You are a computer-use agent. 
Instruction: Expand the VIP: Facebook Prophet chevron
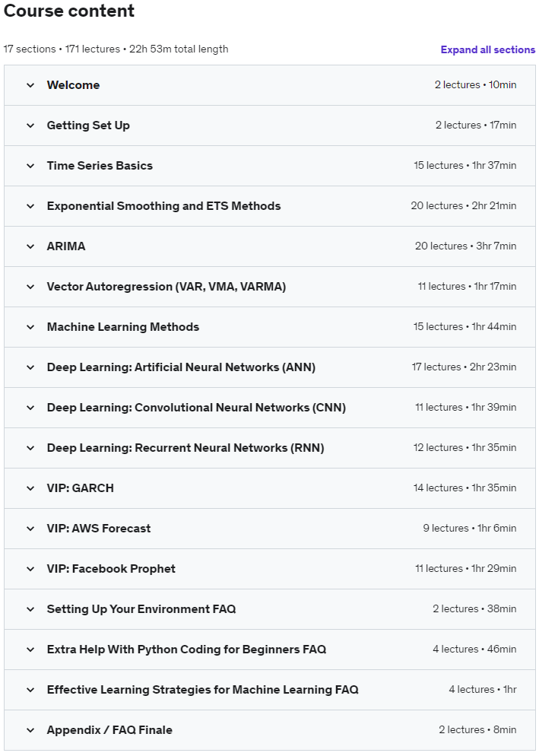click(30, 569)
